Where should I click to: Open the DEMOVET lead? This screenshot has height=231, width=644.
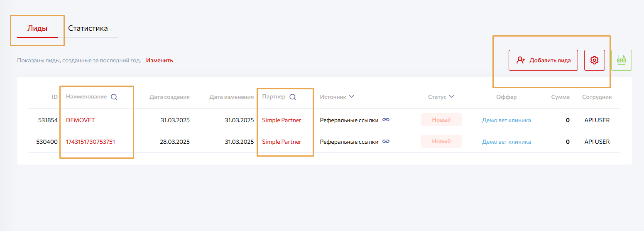click(81, 120)
